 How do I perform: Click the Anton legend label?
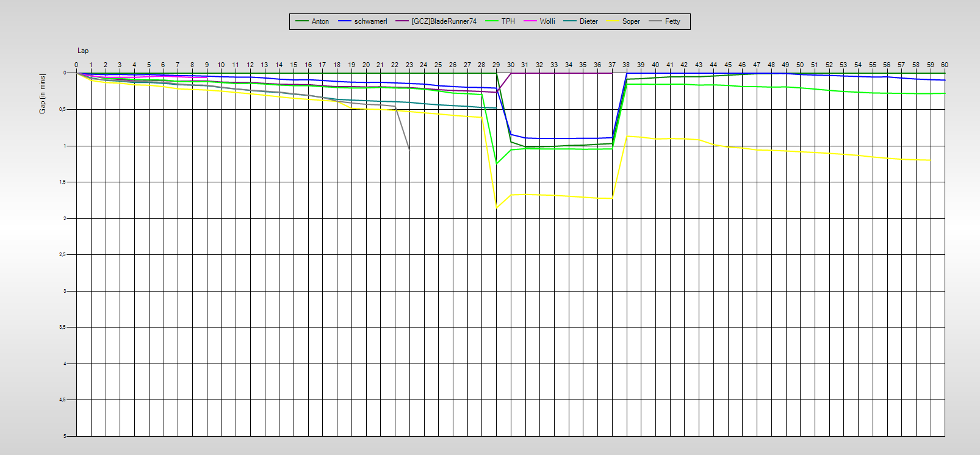(320, 21)
